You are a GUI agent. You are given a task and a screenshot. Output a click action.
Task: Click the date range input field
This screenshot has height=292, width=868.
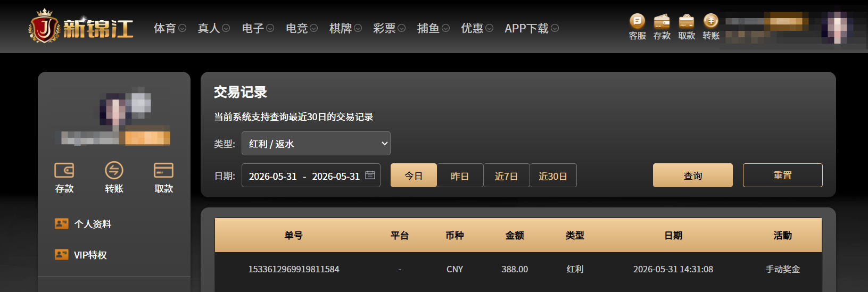coord(311,176)
